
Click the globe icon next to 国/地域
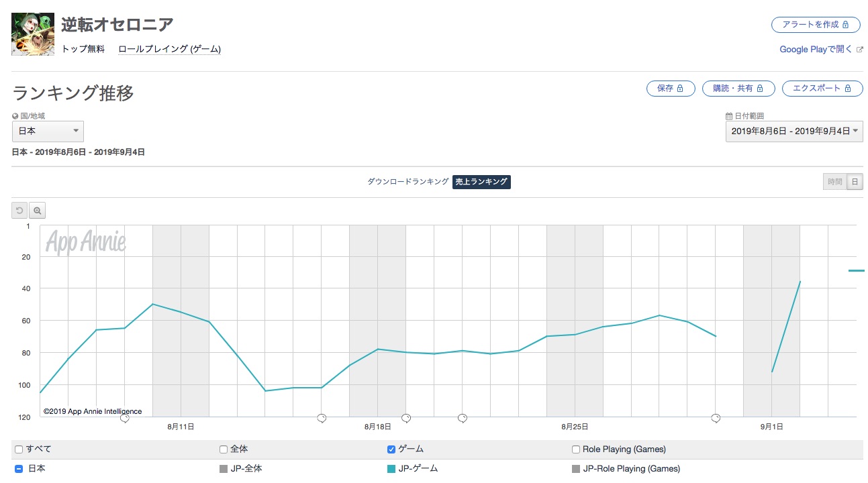click(15, 116)
